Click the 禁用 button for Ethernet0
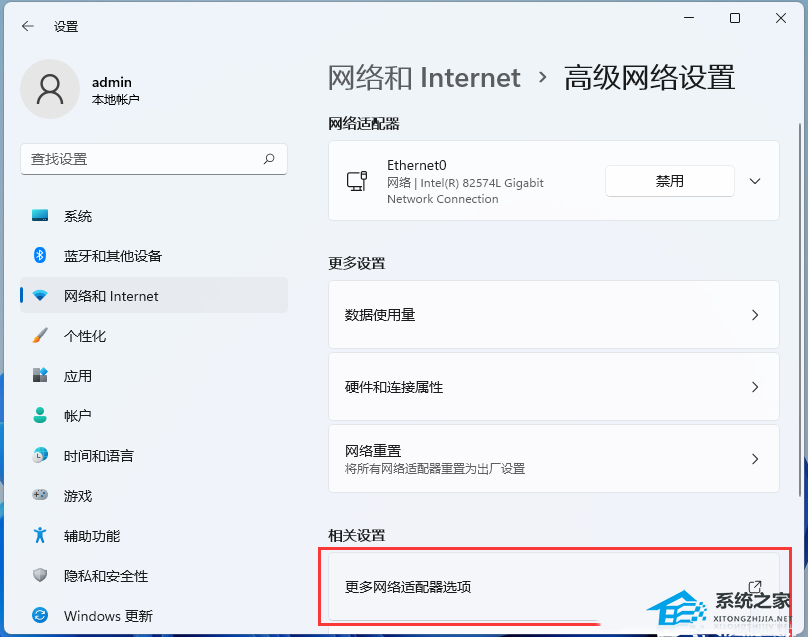 [669, 181]
